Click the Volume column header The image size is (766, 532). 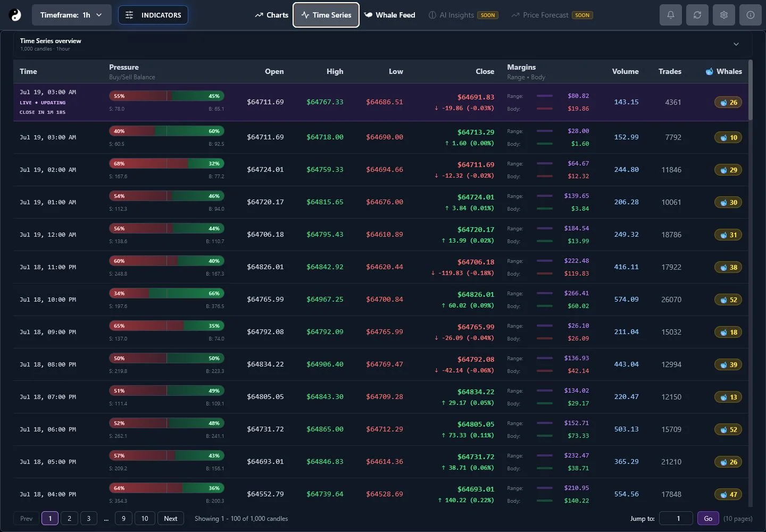pyautogui.click(x=625, y=71)
